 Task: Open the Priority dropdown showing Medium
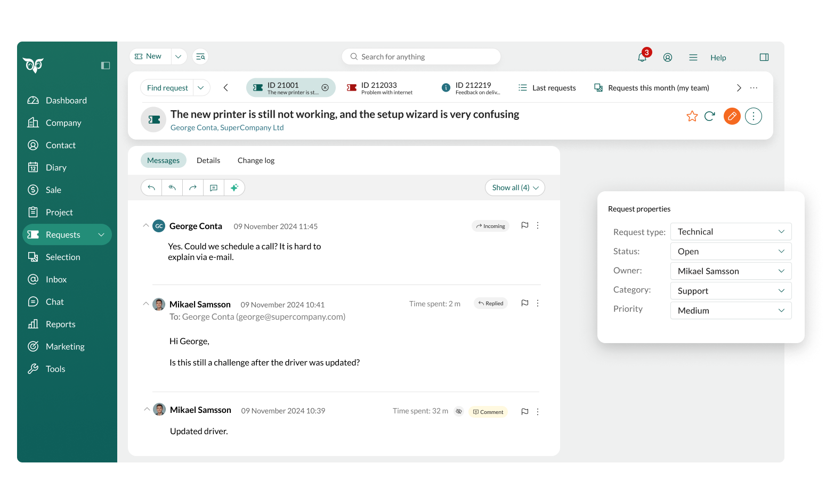tap(730, 311)
